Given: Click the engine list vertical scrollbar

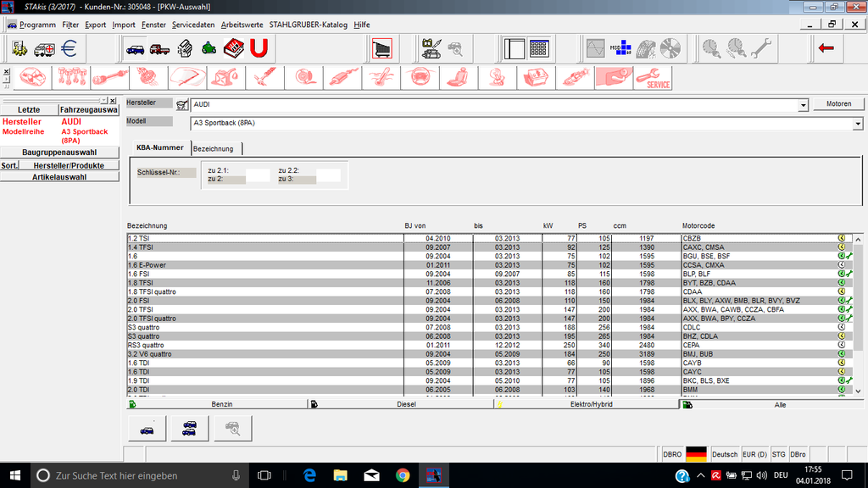Looking at the screenshot, I should 858,315.
